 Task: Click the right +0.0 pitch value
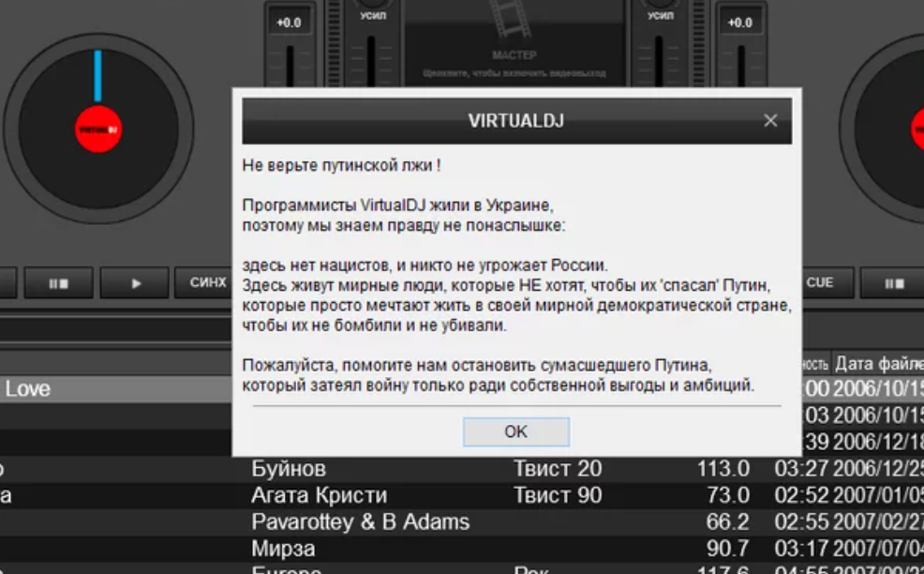[740, 23]
